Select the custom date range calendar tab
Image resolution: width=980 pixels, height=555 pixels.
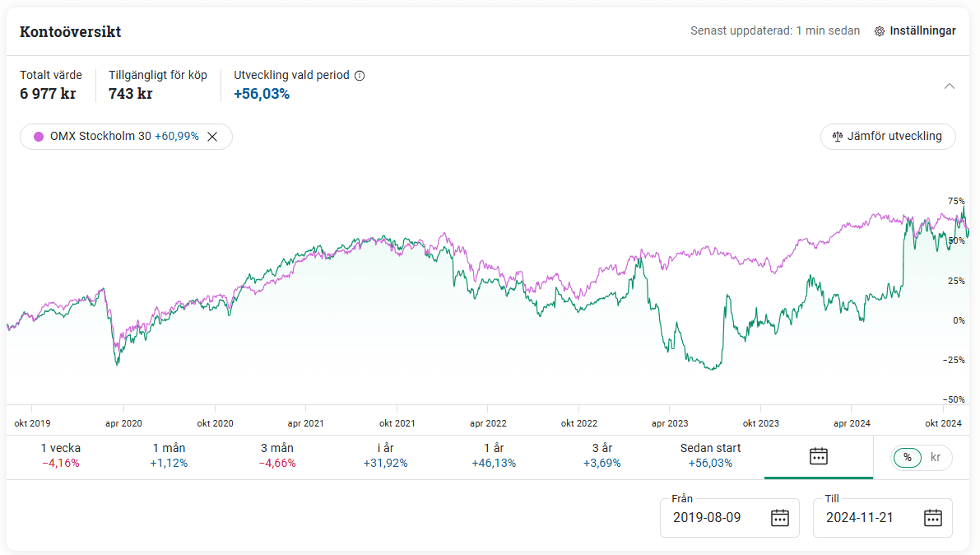pos(818,456)
